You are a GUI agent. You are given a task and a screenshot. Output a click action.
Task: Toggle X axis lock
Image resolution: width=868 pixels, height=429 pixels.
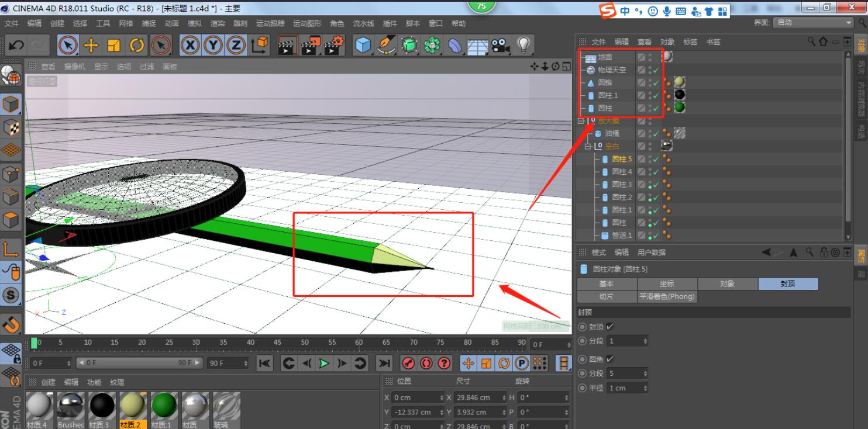tap(190, 45)
